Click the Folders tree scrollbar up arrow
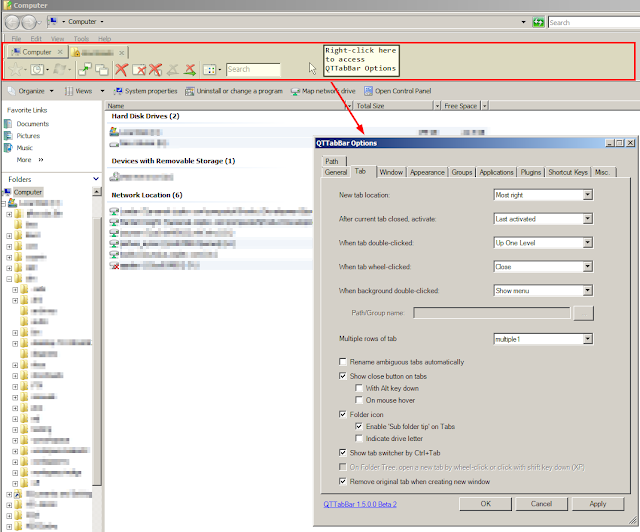The height and width of the screenshot is (532, 640). click(x=97, y=191)
